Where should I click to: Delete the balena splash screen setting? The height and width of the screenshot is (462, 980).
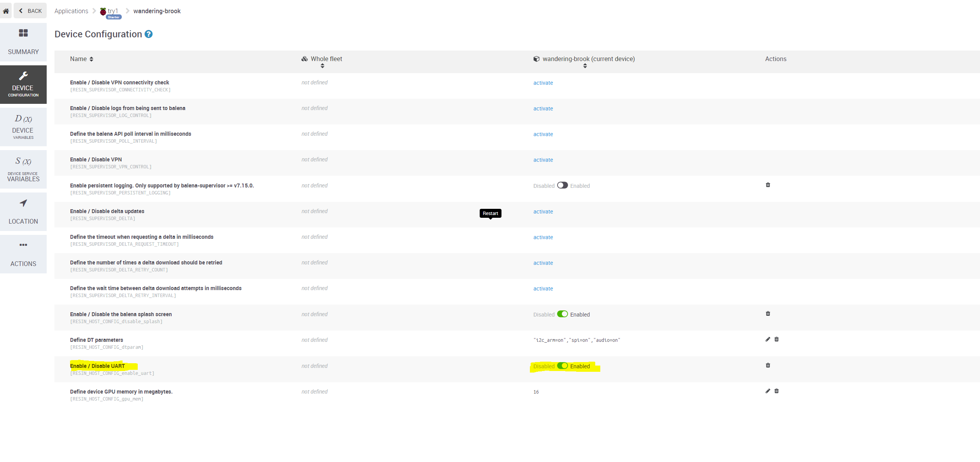click(768, 314)
